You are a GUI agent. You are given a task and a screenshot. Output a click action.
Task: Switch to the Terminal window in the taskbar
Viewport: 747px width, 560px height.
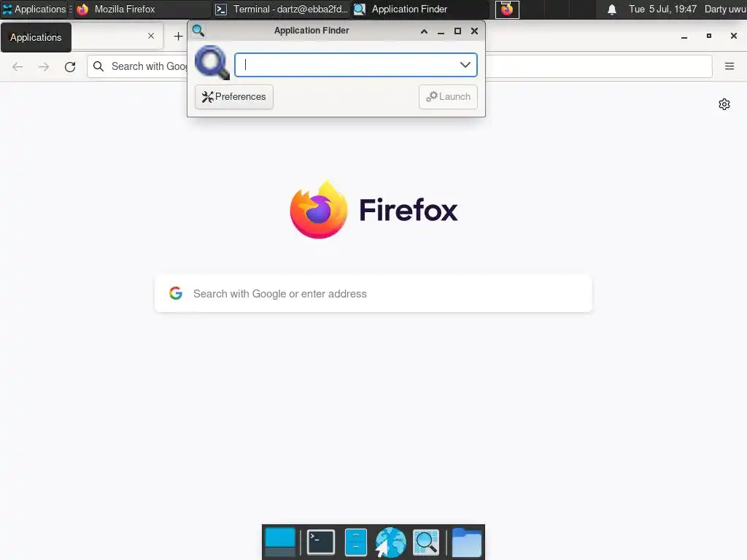(x=282, y=9)
